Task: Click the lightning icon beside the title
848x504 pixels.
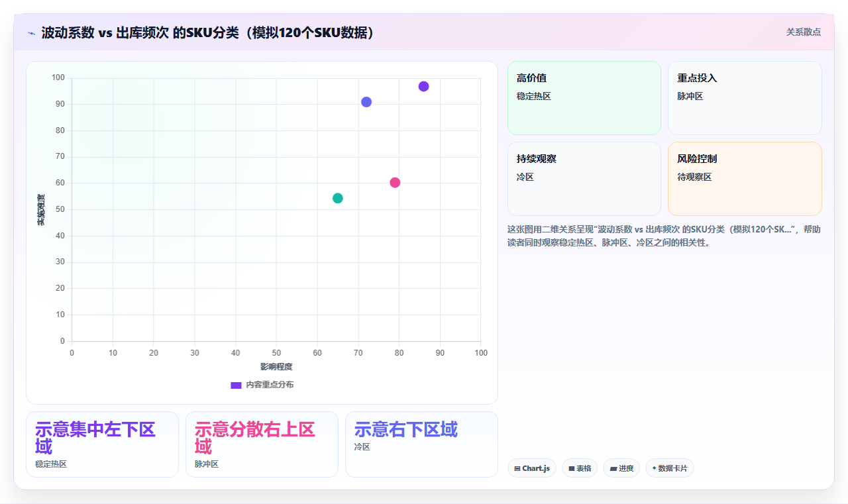Action: (31, 32)
